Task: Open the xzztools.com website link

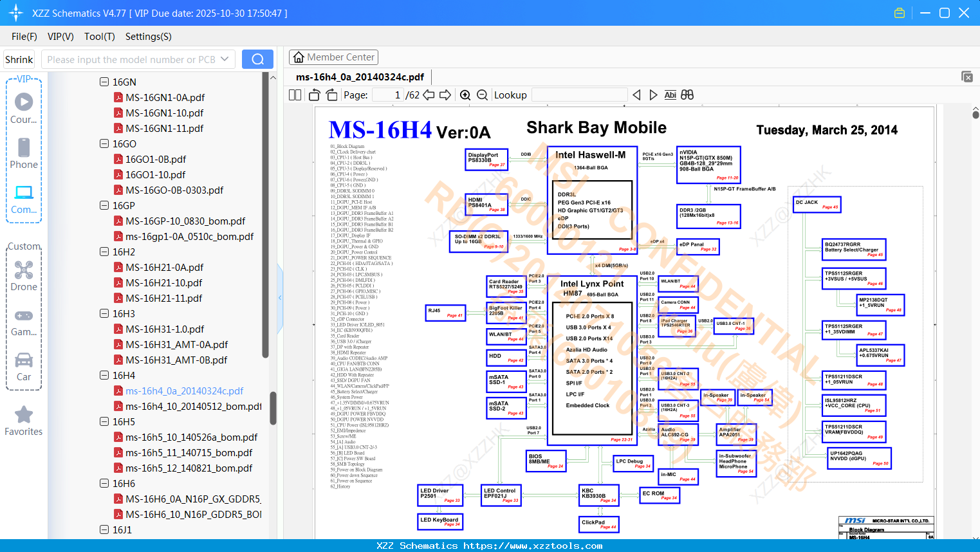Action: [x=533, y=546]
